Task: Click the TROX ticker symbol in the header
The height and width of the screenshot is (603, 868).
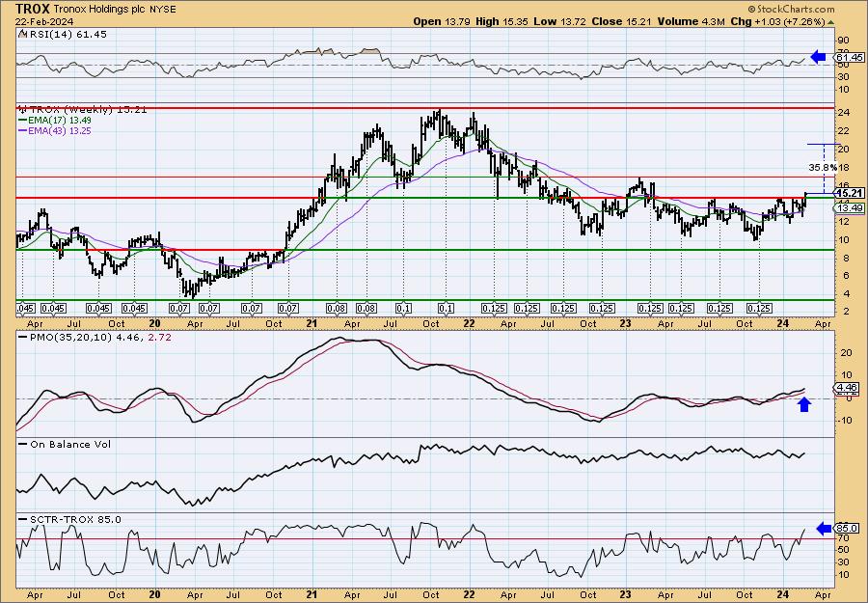Action: (33, 9)
